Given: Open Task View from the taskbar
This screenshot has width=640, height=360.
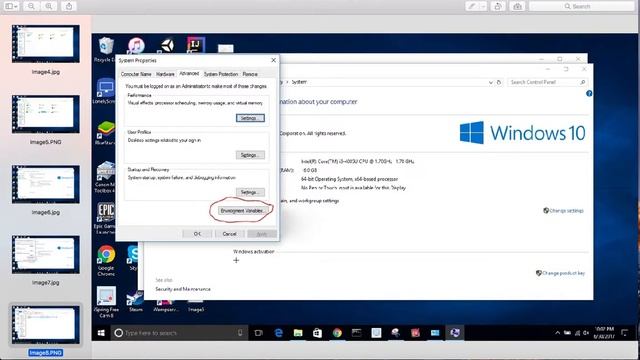Looking at the screenshot, I should click(x=258, y=333).
